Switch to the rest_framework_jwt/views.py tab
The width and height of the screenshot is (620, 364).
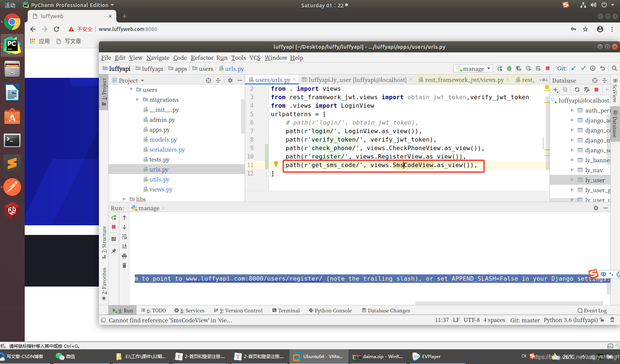(x=464, y=80)
